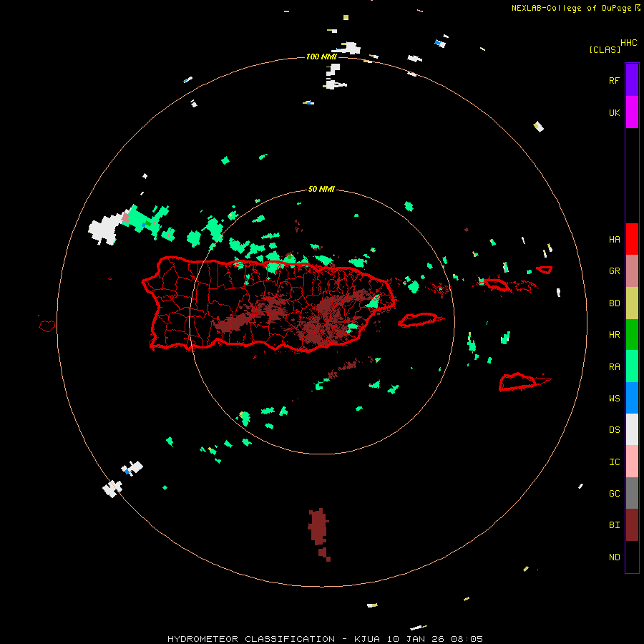Click the GC legend label

click(614, 493)
